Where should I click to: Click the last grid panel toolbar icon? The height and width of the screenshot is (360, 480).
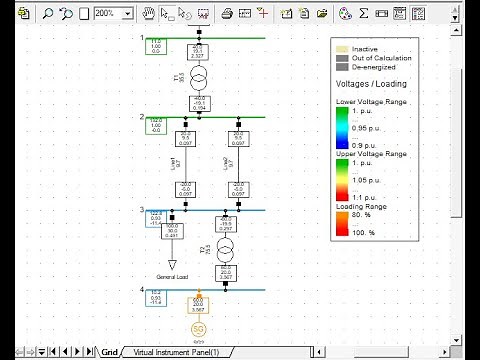(x=418, y=13)
